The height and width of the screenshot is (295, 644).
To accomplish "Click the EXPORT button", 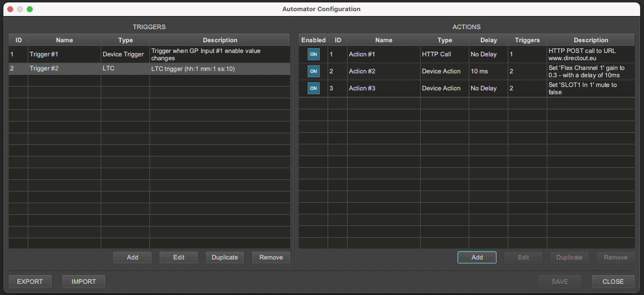I will [30, 281].
